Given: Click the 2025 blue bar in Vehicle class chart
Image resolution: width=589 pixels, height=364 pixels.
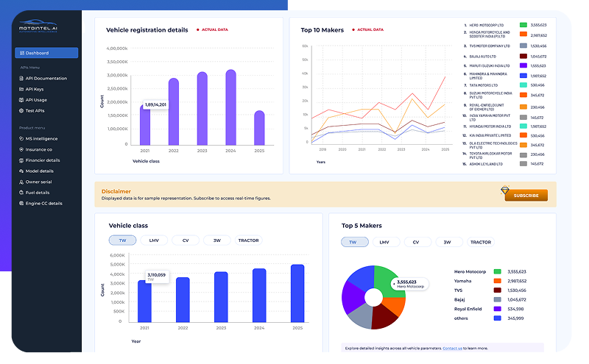Looking at the screenshot, I should 297,293.
